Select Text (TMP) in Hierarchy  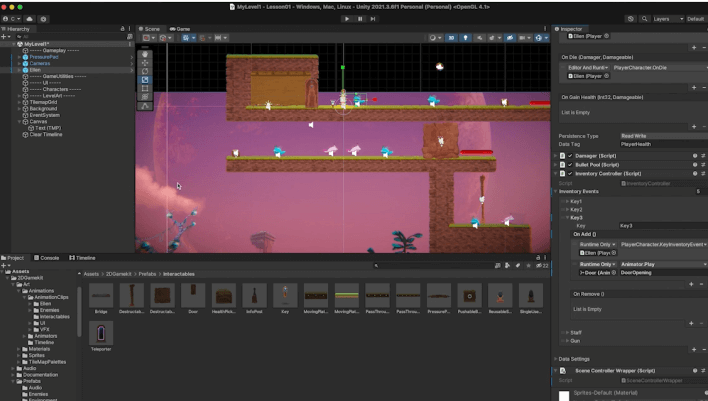[48, 128]
